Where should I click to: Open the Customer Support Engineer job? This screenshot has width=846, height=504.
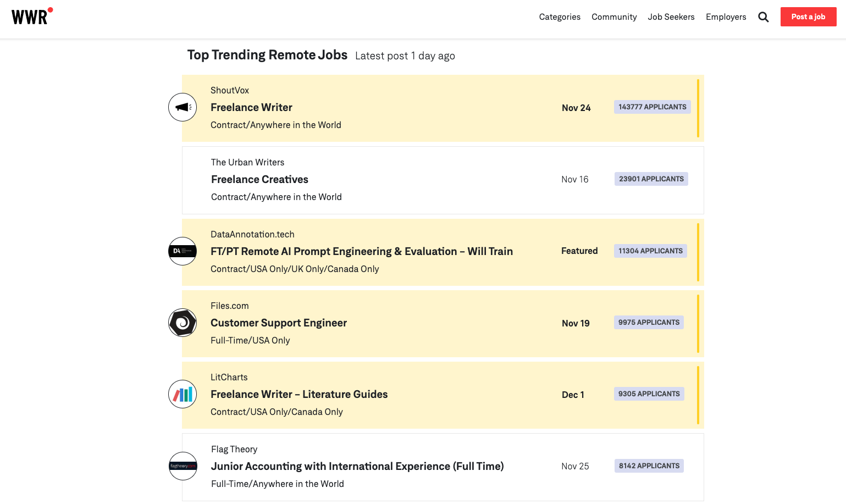(x=279, y=323)
